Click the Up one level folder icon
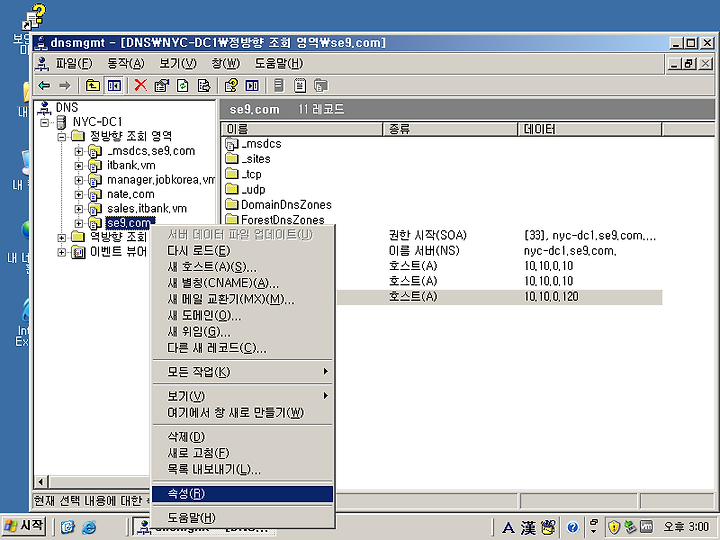 click(x=93, y=85)
